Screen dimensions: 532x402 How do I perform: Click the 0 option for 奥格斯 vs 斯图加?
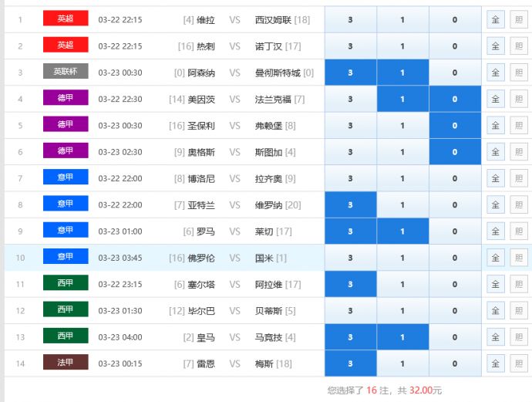454,152
